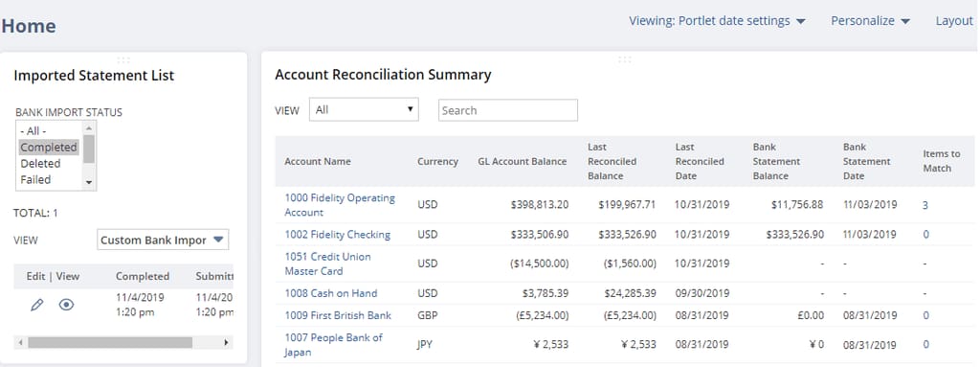Click the horizontal scrollbar right arrow
This screenshot has width=980, height=367.
226,343
